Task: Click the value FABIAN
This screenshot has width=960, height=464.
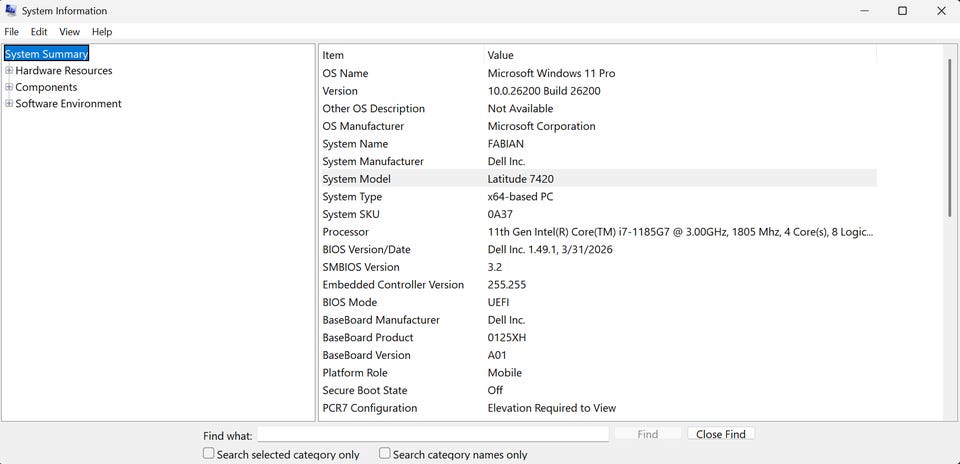Action: (505, 144)
